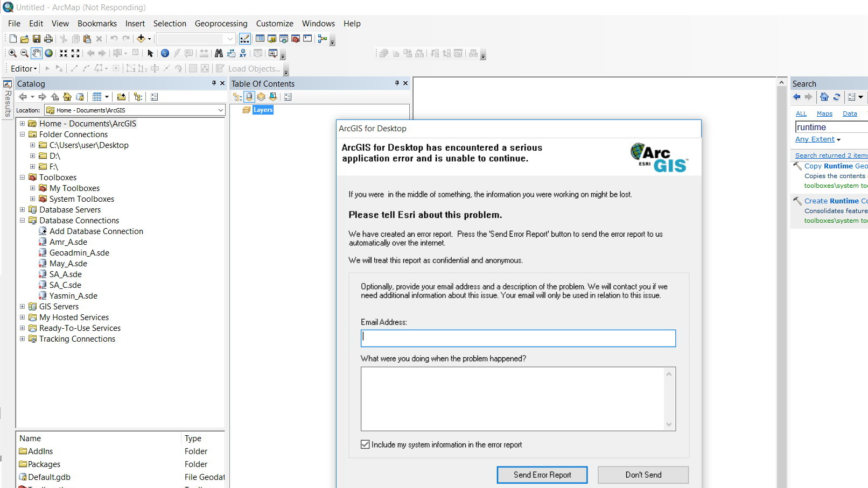The height and width of the screenshot is (488, 868).
Task: Click the Maps filter link in Search
Action: pos(824,114)
